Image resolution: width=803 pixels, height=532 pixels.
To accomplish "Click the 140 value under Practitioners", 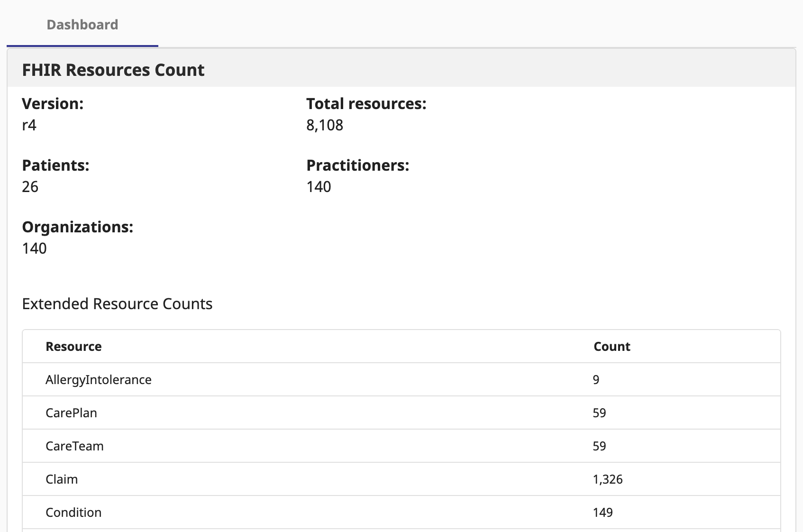I will point(319,187).
